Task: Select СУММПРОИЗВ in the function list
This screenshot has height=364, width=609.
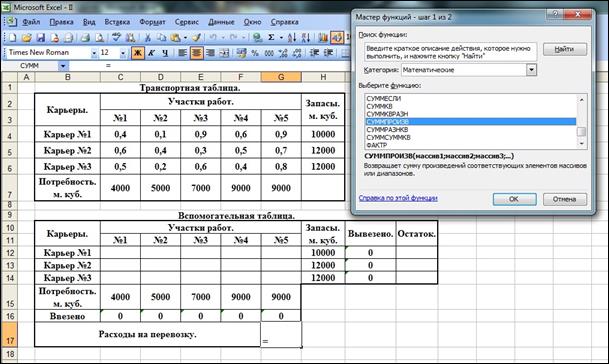Action: (471, 122)
